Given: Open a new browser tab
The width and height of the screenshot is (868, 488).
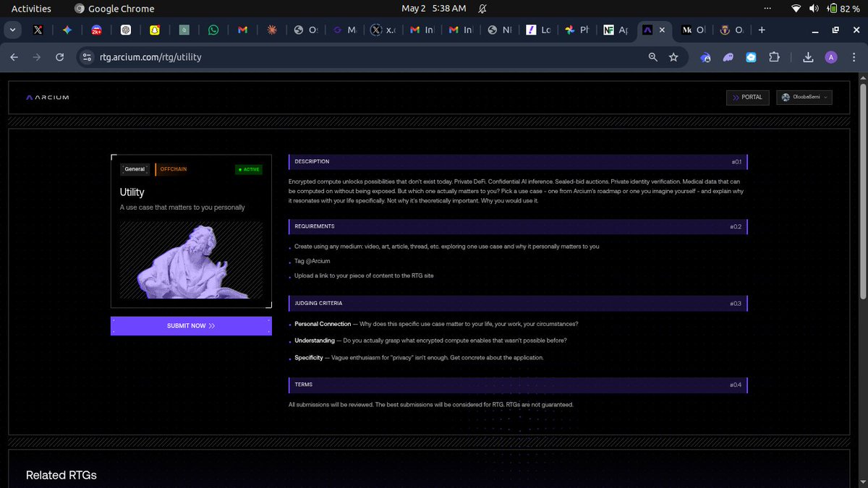Looking at the screenshot, I should [762, 30].
